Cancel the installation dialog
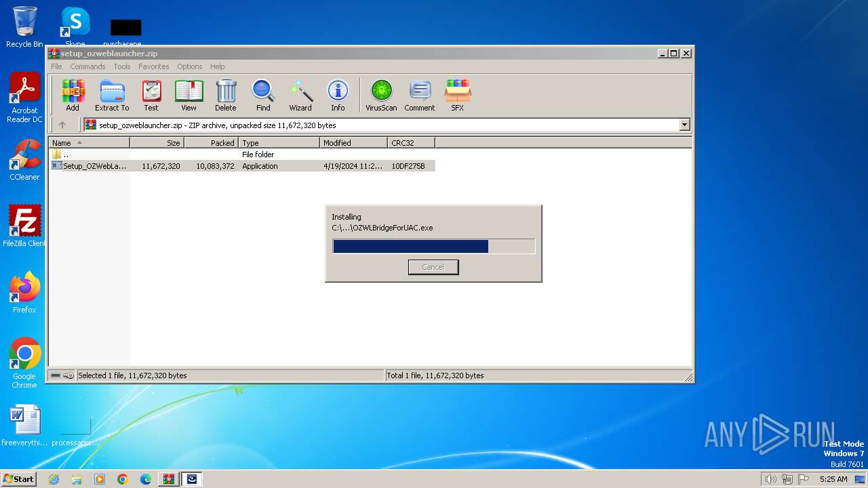 tap(433, 267)
